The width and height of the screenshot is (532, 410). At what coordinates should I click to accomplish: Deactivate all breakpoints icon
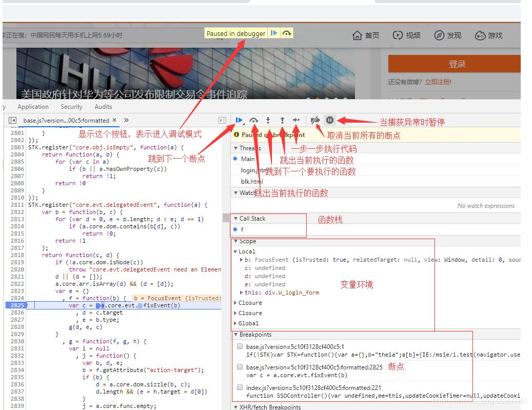[x=315, y=120]
